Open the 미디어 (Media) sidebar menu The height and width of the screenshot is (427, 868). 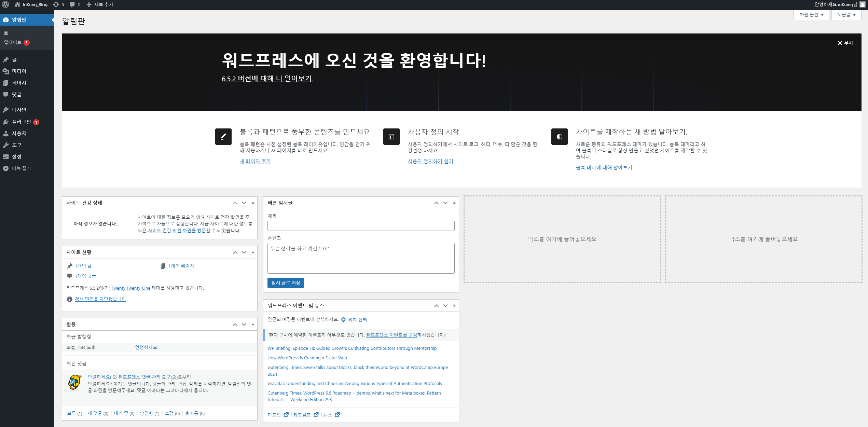pyautogui.click(x=19, y=71)
